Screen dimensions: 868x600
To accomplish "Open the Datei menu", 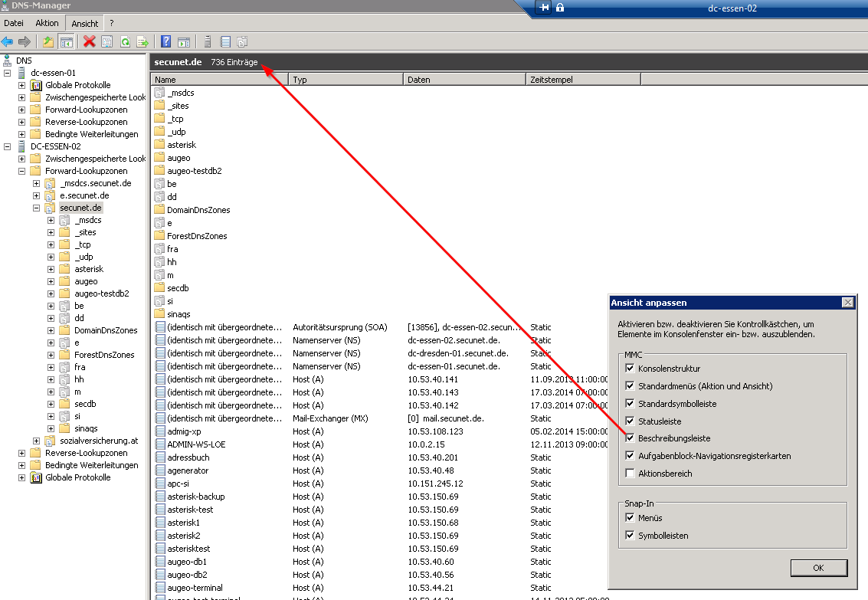I will [x=14, y=23].
